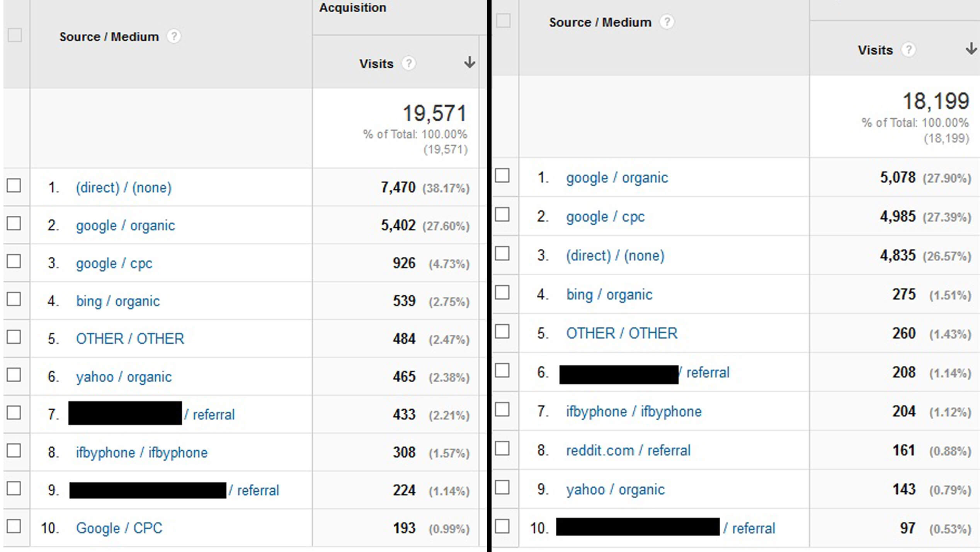Click sort arrow in right Visits column
Viewport: 980px width, 552px height.
click(971, 49)
